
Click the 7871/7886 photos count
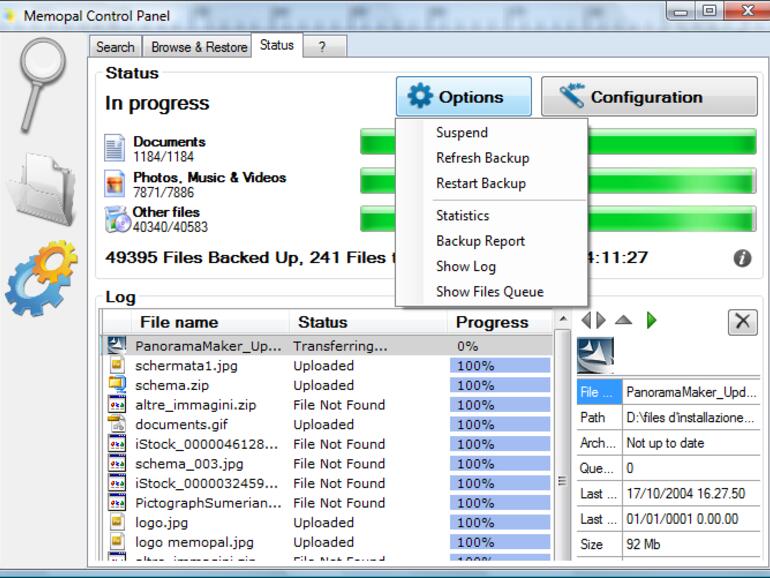click(x=164, y=193)
